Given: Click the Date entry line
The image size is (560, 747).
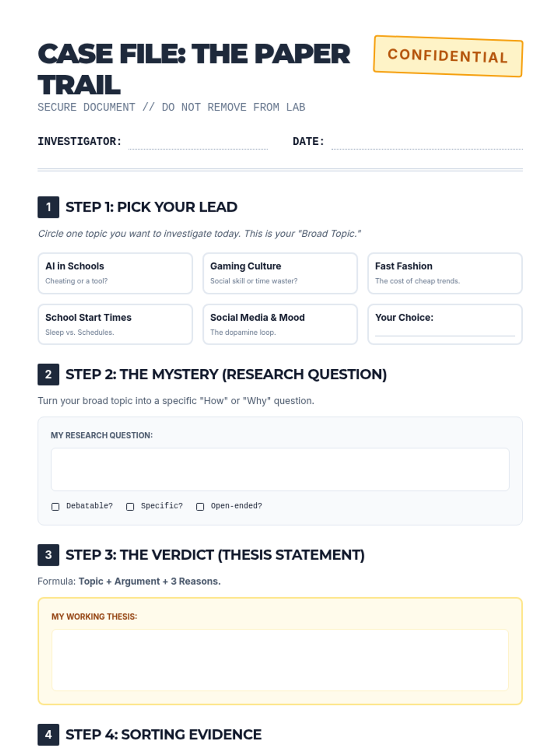Looking at the screenshot, I should (x=427, y=142).
